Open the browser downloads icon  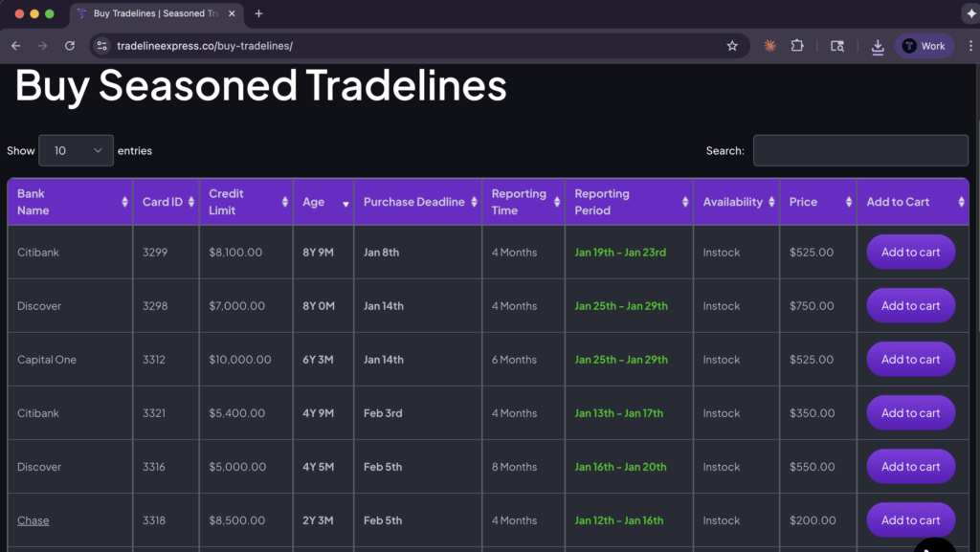coord(878,46)
